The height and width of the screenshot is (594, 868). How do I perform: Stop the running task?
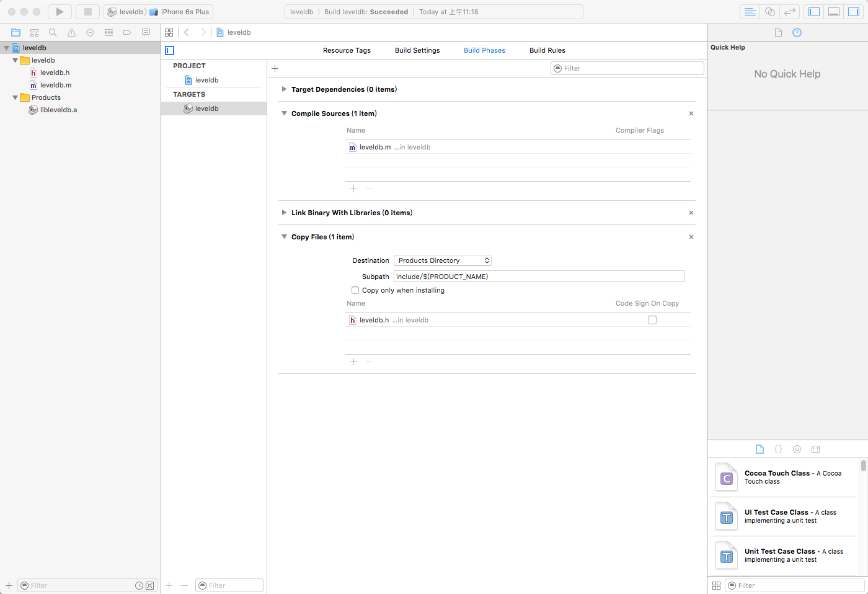(87, 12)
